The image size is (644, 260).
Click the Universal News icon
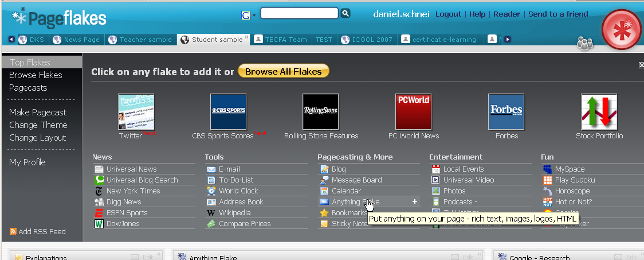coord(99,169)
